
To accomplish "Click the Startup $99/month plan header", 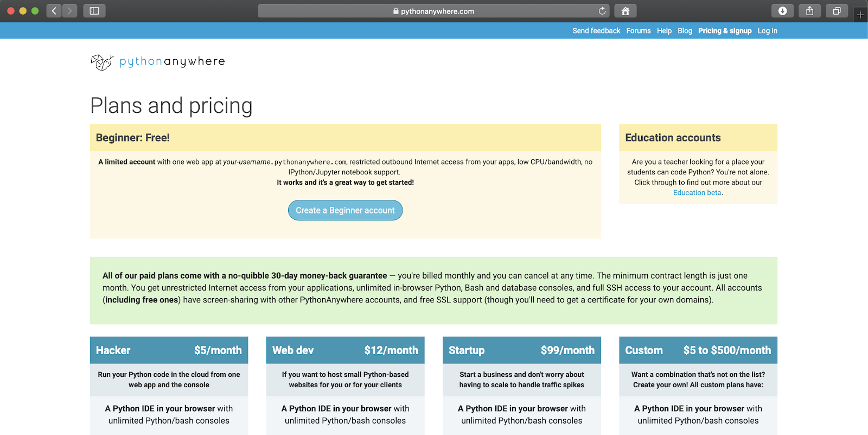I will pyautogui.click(x=522, y=350).
